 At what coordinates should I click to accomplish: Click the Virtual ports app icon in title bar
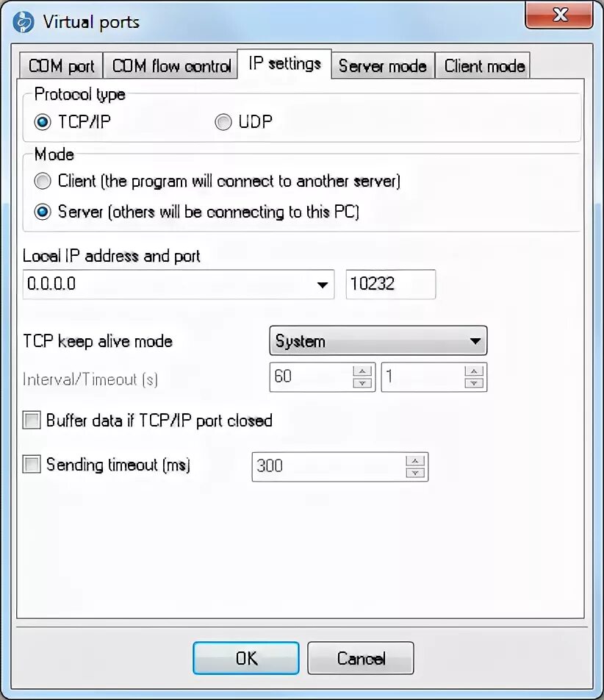[x=23, y=22]
